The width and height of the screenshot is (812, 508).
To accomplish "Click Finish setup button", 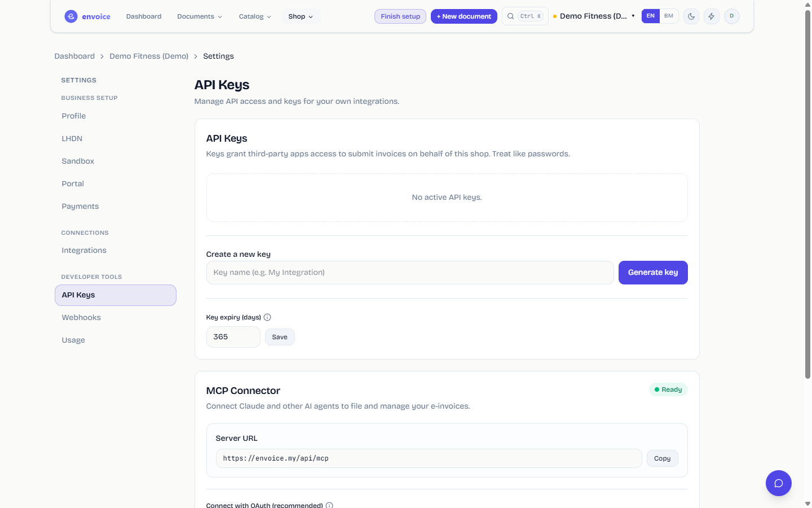I will point(400,16).
